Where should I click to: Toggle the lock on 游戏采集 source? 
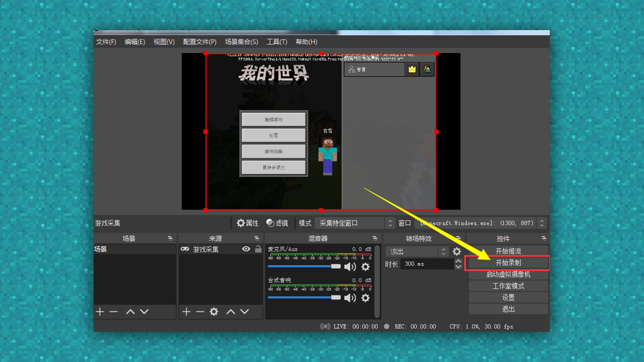(x=258, y=249)
